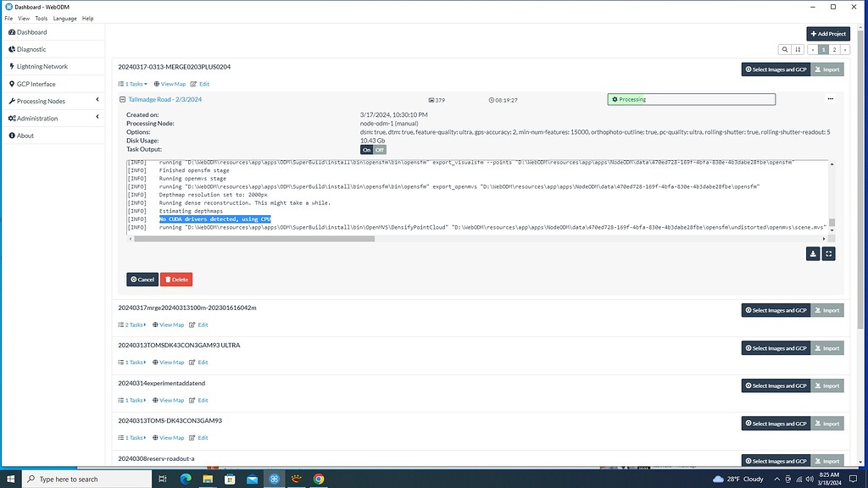Cancel the running Tallmadge Road task

coord(142,279)
